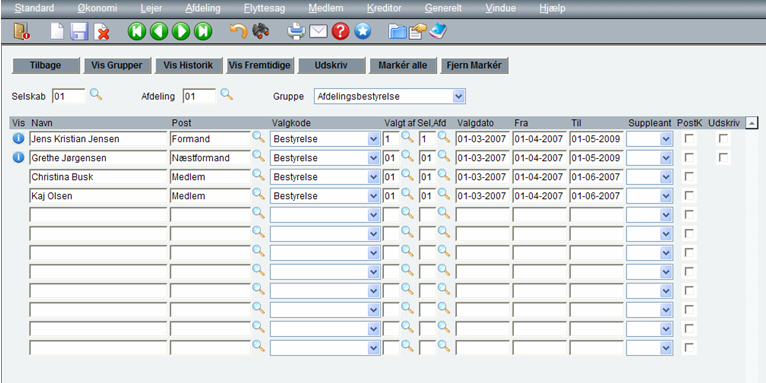Tick Udskriv for Jens Kristian Jensen

point(723,139)
